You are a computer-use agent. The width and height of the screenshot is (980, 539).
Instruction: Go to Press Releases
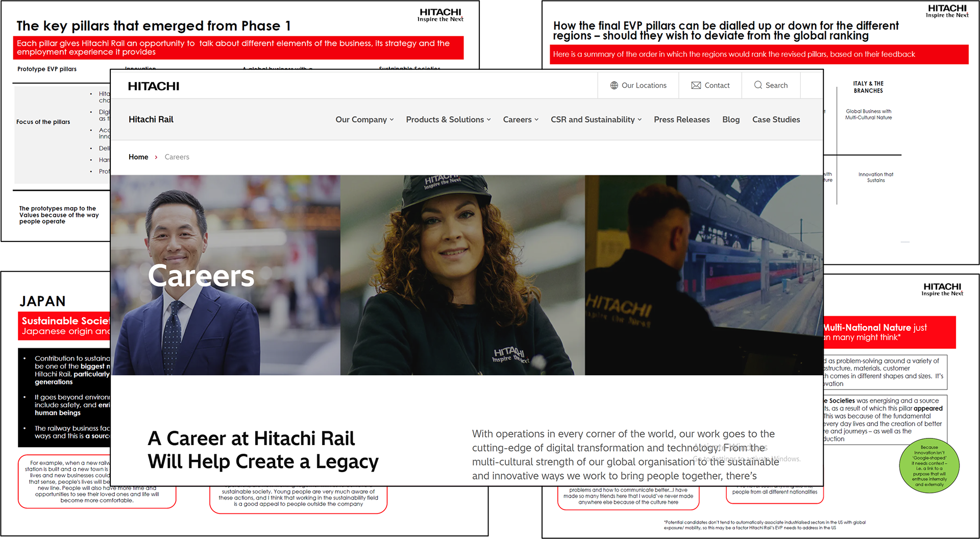(681, 119)
